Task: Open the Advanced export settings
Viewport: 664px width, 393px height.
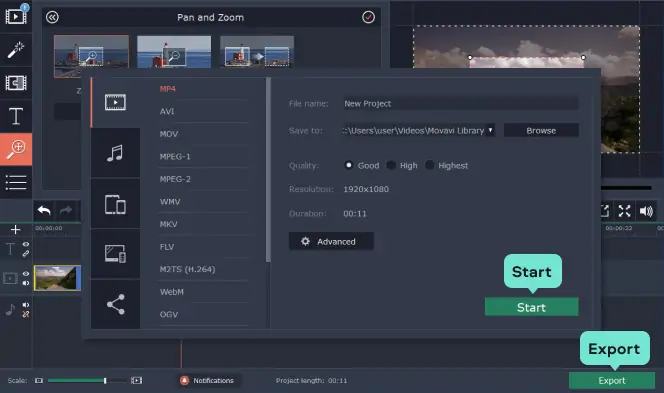Action: [x=331, y=241]
